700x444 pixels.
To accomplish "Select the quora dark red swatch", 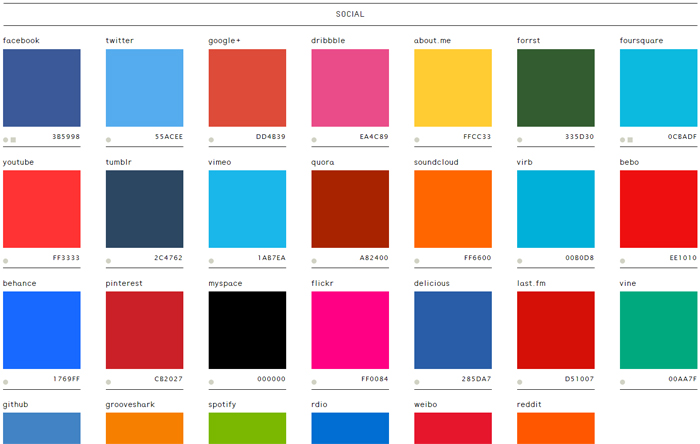I will click(x=350, y=209).
